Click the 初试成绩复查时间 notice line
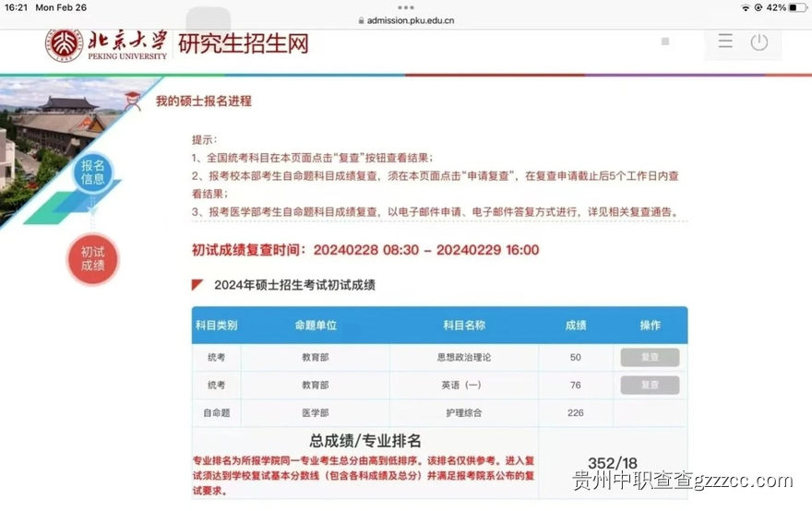The height and width of the screenshot is (511, 812). tap(365, 250)
